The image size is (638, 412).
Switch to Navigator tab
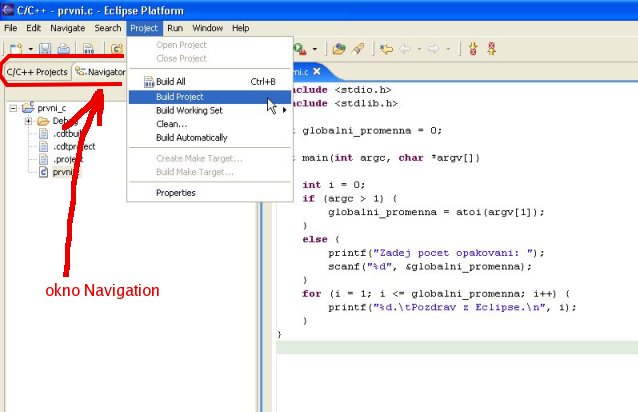pyautogui.click(x=101, y=72)
